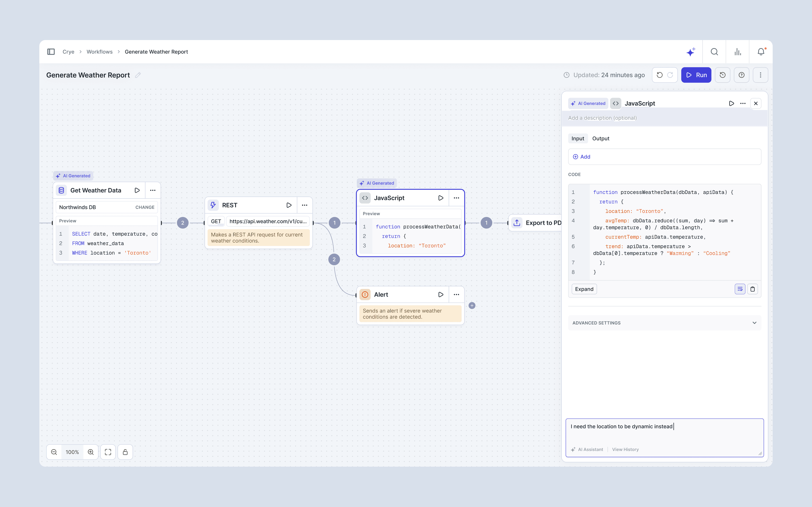Click the zoom-in magnifier icon

pos(91,452)
